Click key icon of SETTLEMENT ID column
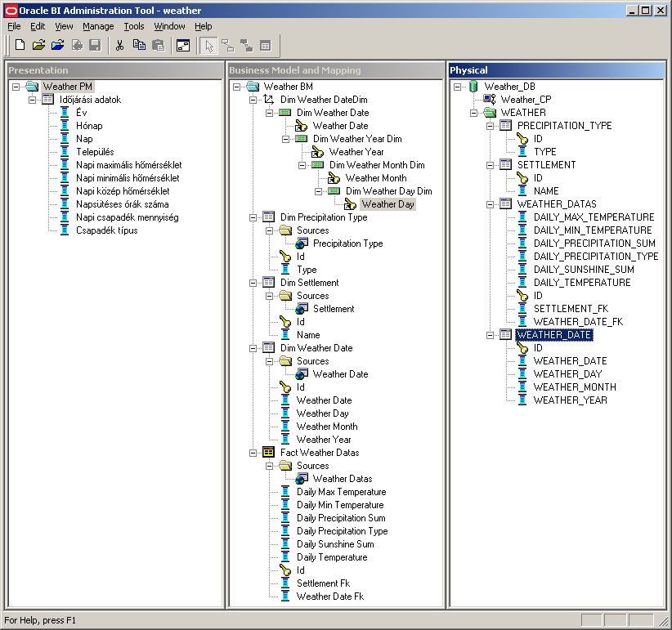 [x=522, y=178]
